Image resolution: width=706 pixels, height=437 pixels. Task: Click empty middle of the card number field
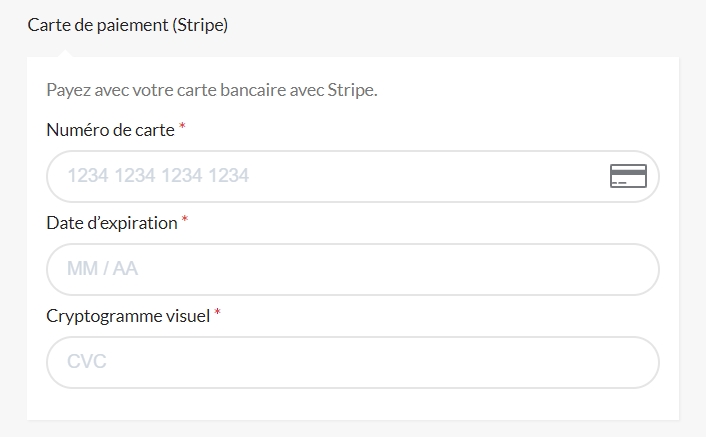tap(428, 176)
